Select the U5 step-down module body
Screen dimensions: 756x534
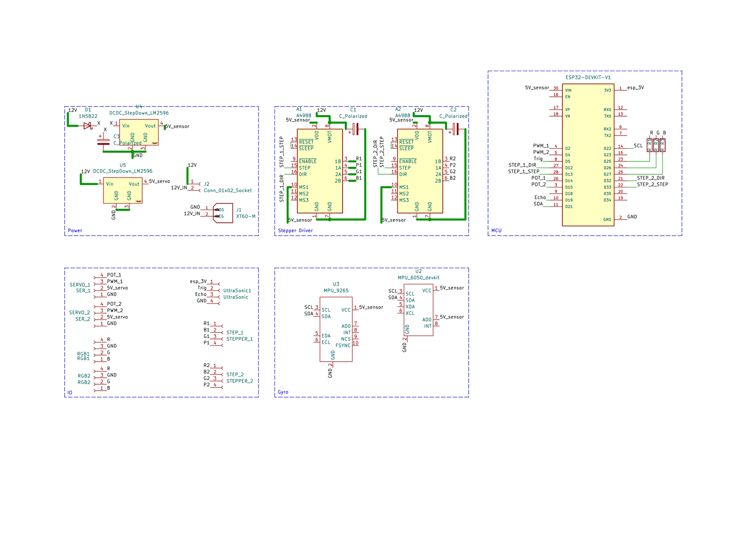[x=123, y=190]
